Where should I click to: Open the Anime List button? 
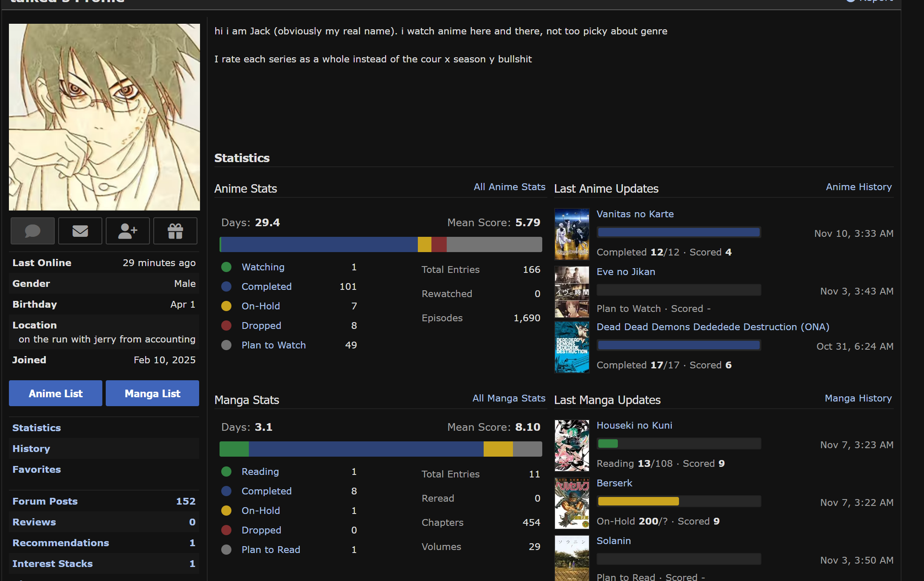coord(56,393)
